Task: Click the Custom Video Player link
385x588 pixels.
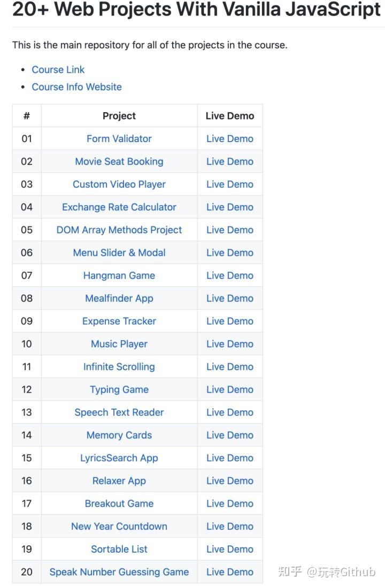Action: point(119,184)
